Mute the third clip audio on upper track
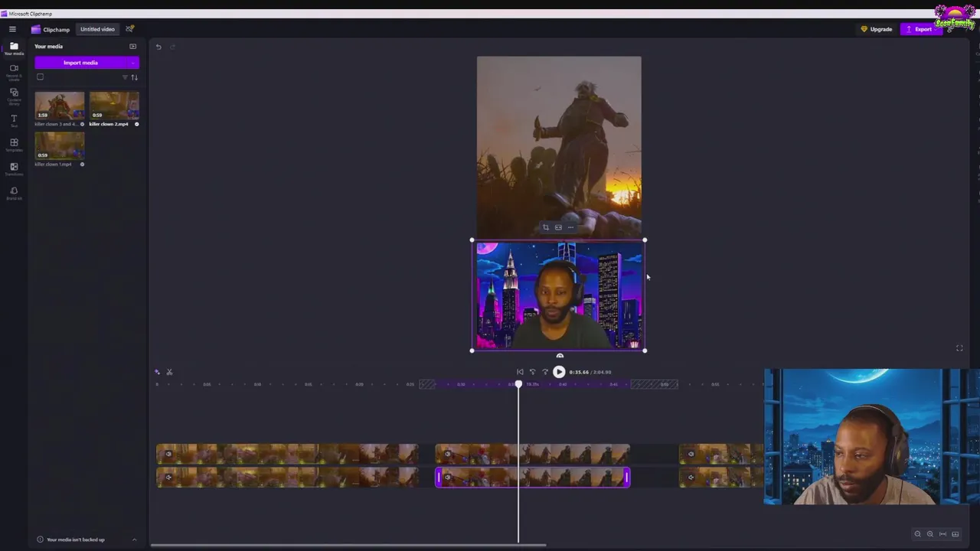 point(691,455)
